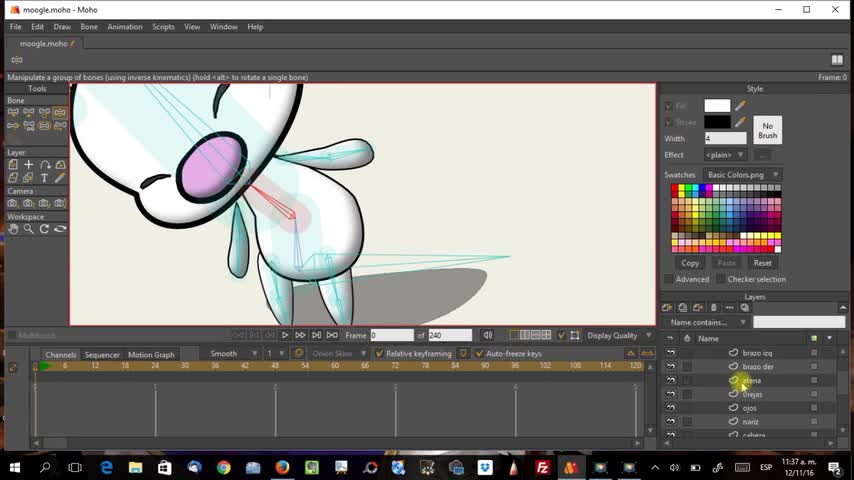Open the Effect plain dropdown
The image size is (854, 480).
click(x=725, y=155)
